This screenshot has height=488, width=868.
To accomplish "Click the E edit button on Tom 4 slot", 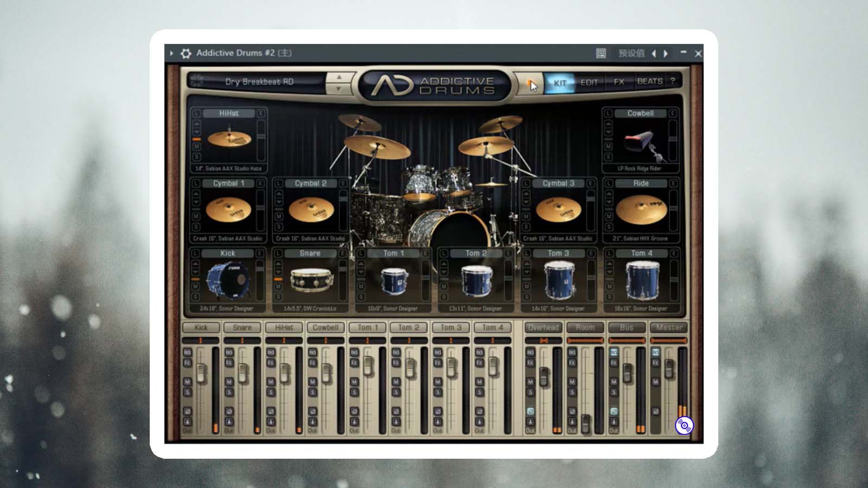I will tap(673, 253).
